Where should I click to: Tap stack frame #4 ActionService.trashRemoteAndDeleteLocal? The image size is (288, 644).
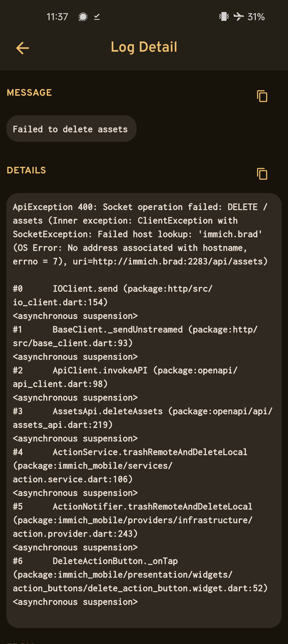pyautogui.click(x=150, y=452)
